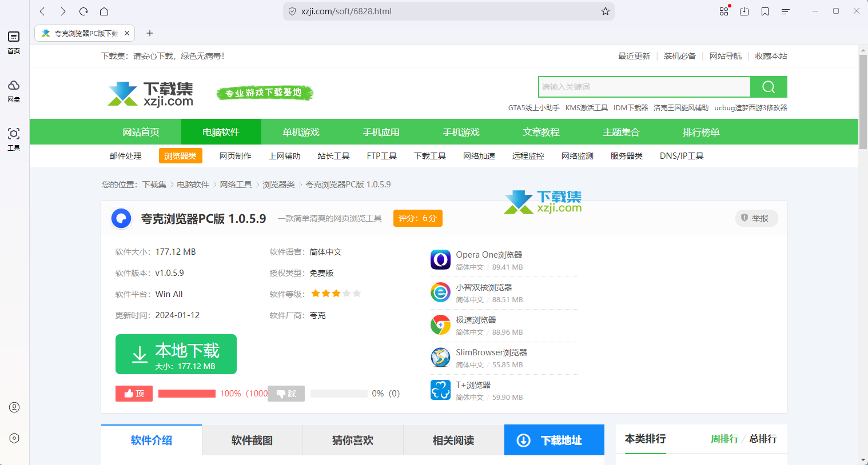Switch to the 相关阅读 tab
868x465 pixels.
(x=453, y=440)
